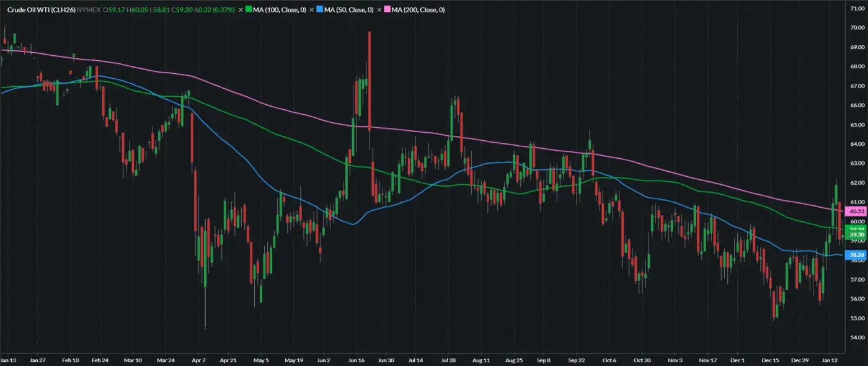This screenshot has height=366, width=868.
Task: Click the Apr 7 date on time axis
Action: pyautogui.click(x=200, y=360)
